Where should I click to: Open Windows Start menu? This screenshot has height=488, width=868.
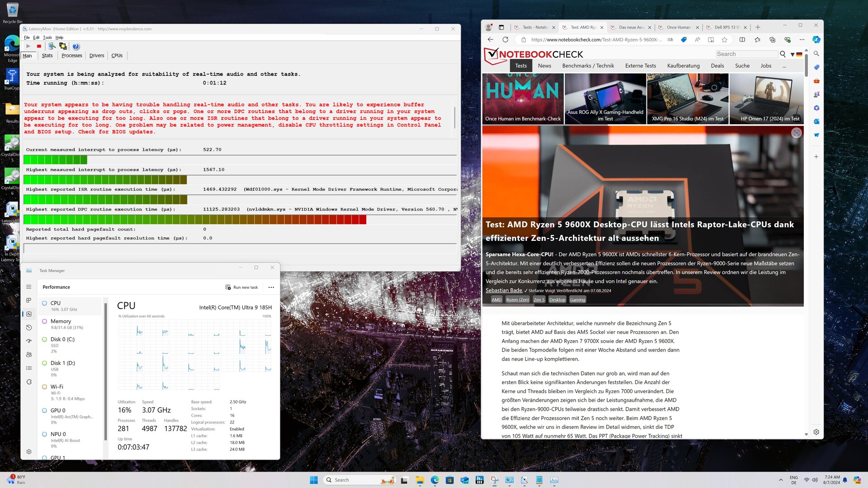pyautogui.click(x=314, y=480)
